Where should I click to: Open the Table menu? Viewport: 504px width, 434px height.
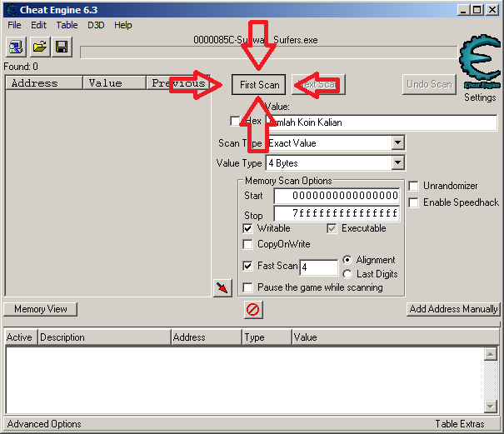(67, 25)
